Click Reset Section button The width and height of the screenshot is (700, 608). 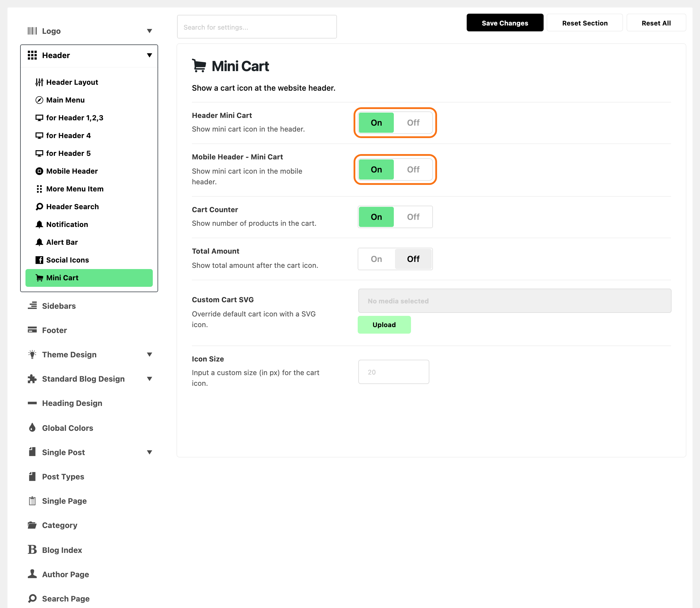click(x=585, y=23)
